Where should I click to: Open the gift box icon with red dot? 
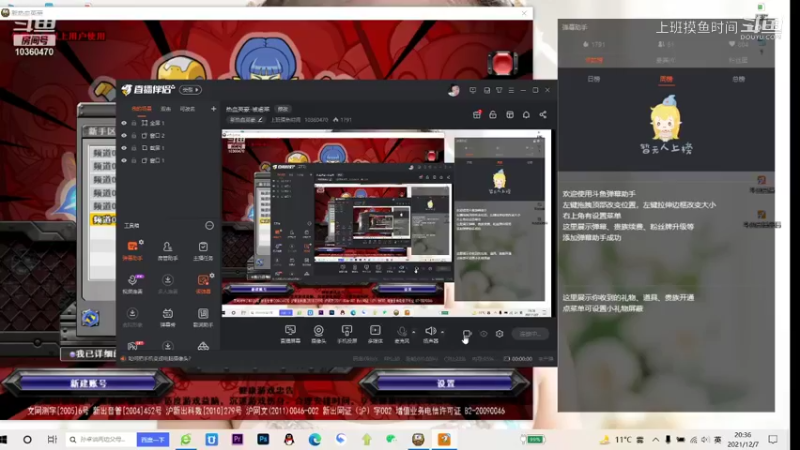point(477,115)
